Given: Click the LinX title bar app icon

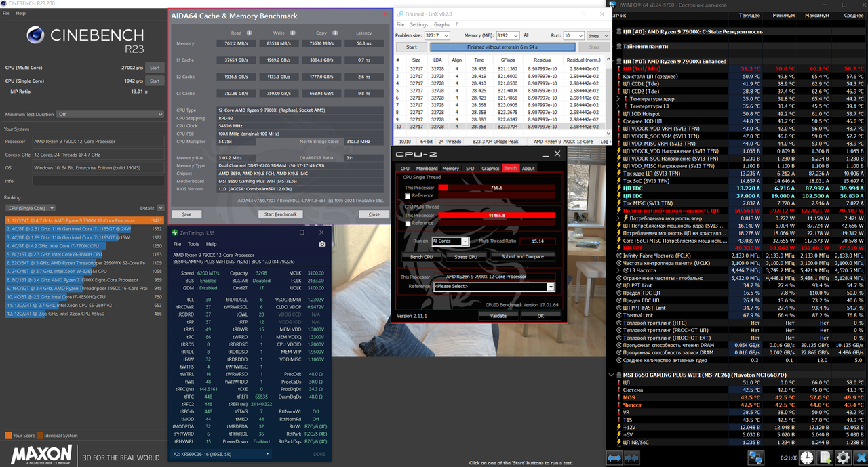Looking at the screenshot, I should coord(400,14).
